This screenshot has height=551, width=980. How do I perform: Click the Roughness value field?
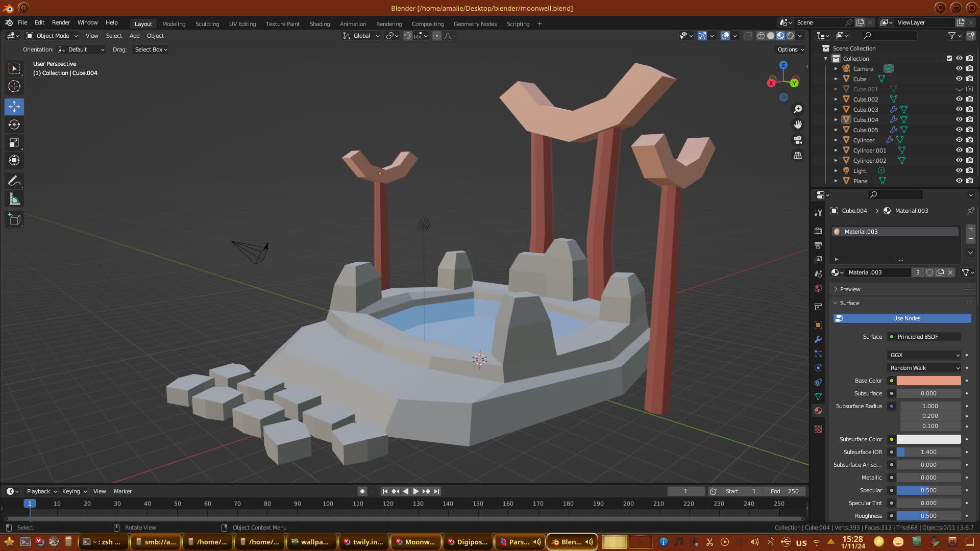tap(928, 516)
